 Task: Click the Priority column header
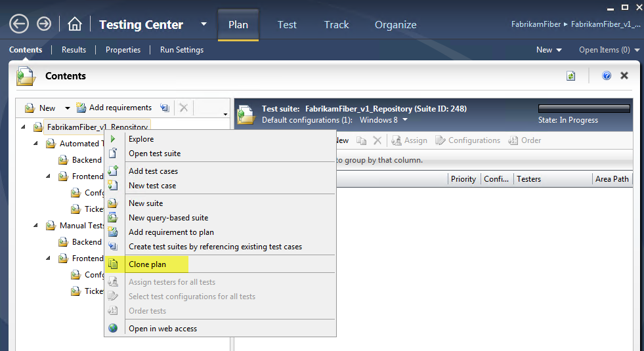click(463, 179)
